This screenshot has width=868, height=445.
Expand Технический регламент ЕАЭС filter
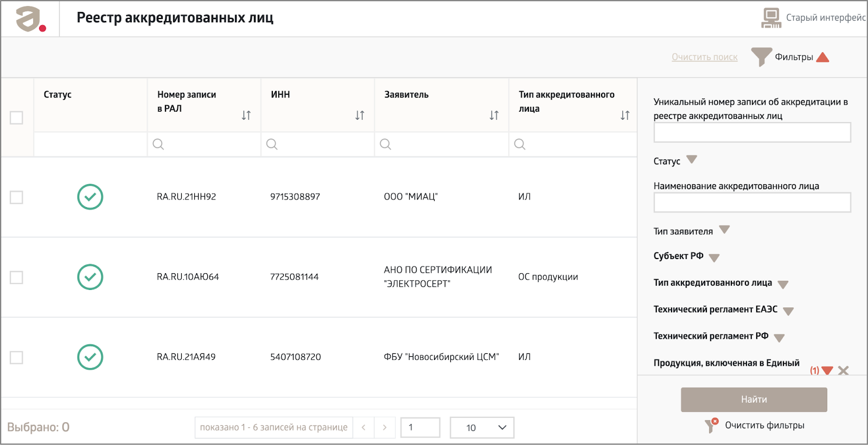788,311
